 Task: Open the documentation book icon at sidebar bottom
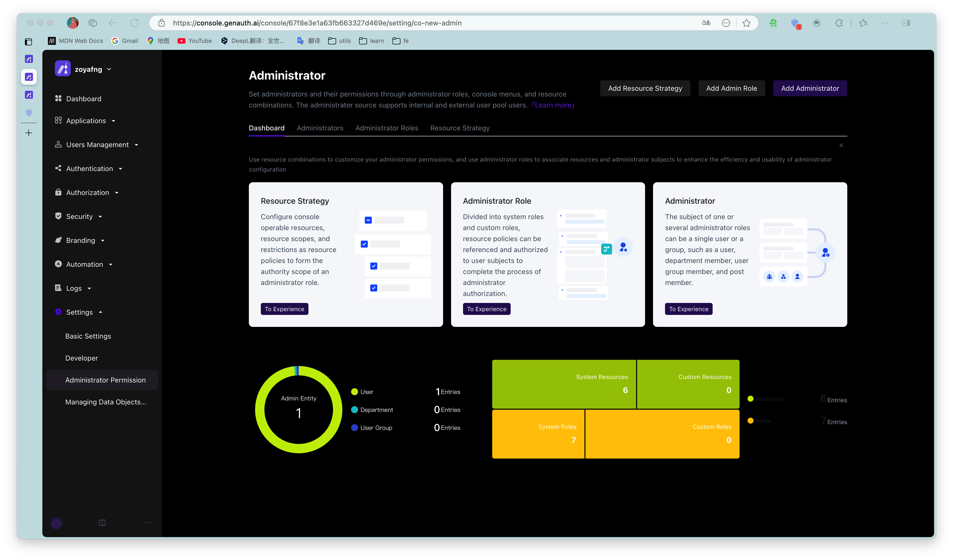tap(102, 523)
